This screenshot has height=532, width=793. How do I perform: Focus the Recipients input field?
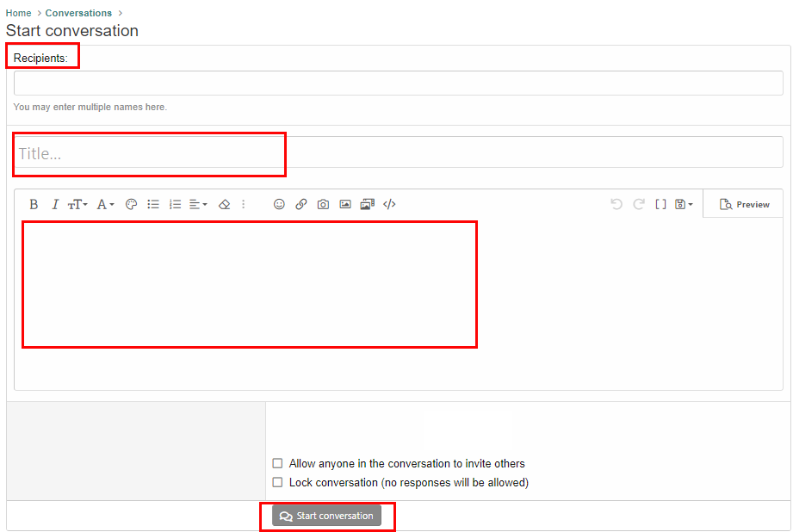(399, 83)
